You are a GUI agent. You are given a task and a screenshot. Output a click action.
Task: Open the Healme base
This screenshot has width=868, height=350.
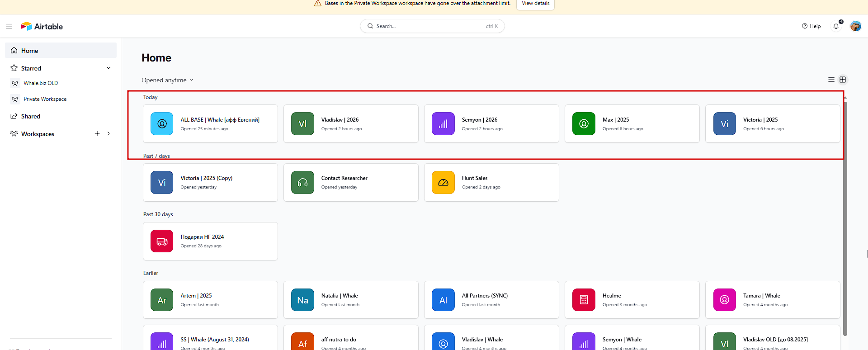[x=632, y=300]
